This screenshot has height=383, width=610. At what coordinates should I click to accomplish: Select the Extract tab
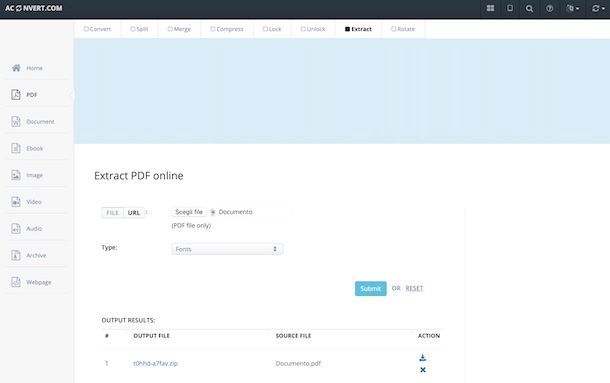[x=358, y=29]
